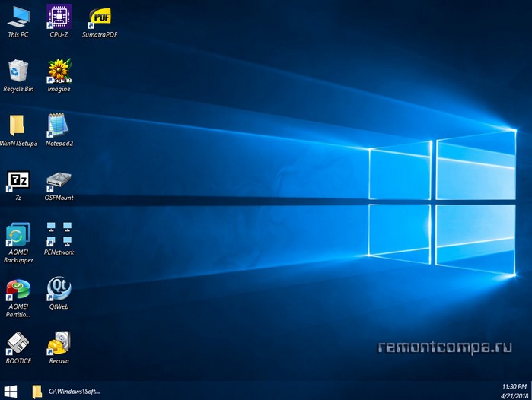Viewport: 532px width, 400px height.
Task: Launch the CPU-Z shortcut
Action: tap(59, 17)
